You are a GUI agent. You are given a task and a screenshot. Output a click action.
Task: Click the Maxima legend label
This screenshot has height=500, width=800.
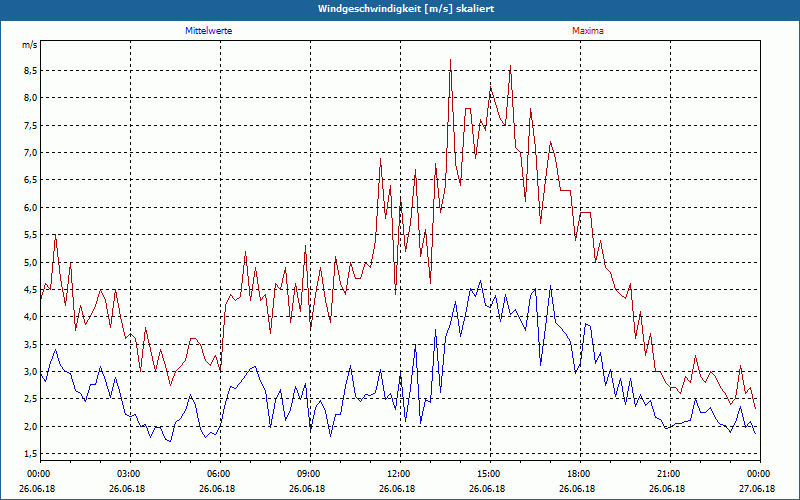[587, 31]
